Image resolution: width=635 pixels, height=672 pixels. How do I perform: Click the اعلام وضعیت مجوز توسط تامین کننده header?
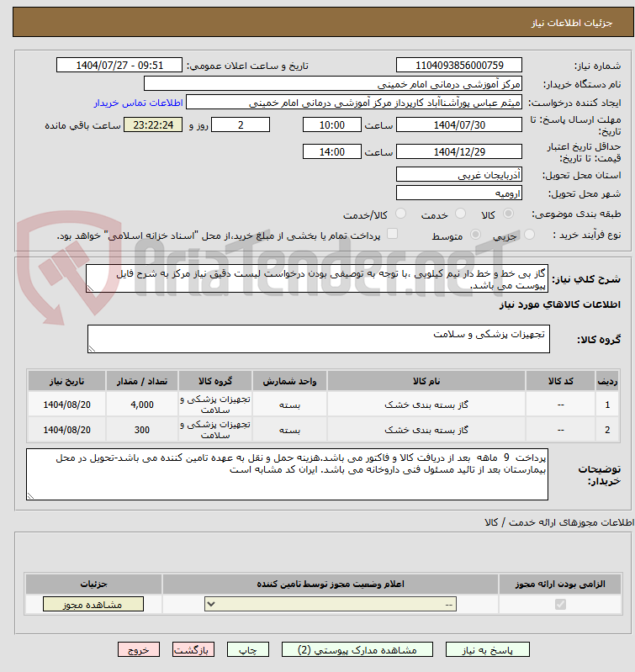(331, 585)
